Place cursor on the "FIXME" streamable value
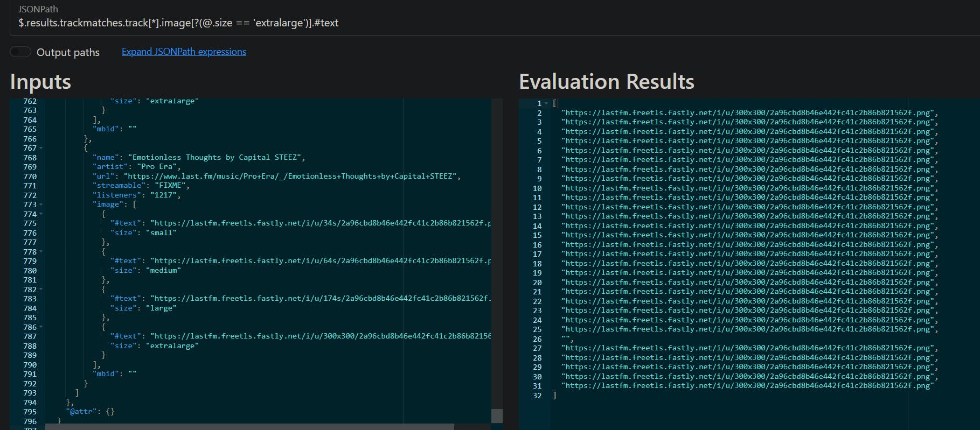The image size is (980, 430). coord(168,186)
